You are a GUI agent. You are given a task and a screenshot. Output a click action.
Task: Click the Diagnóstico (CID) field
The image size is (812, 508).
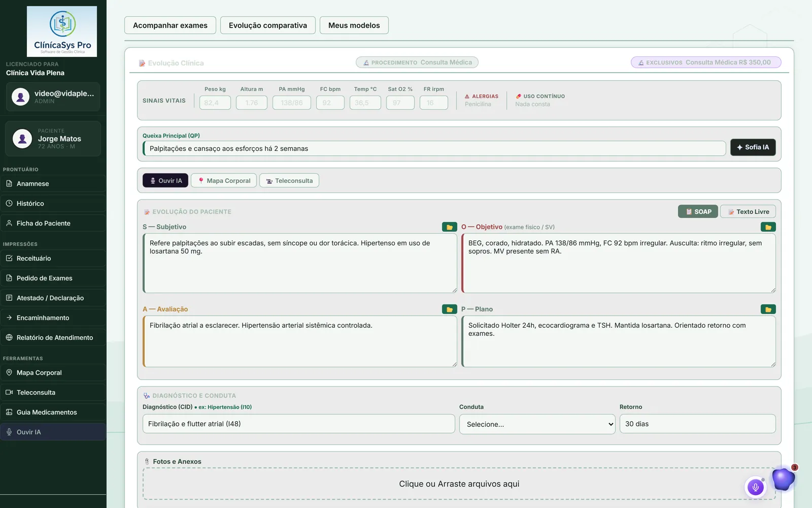pyautogui.click(x=299, y=424)
